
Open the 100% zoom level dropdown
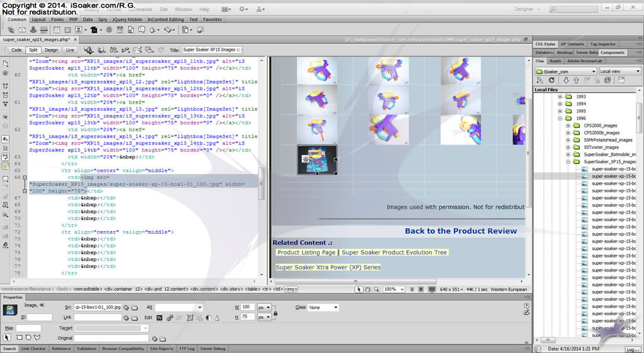pos(394,290)
